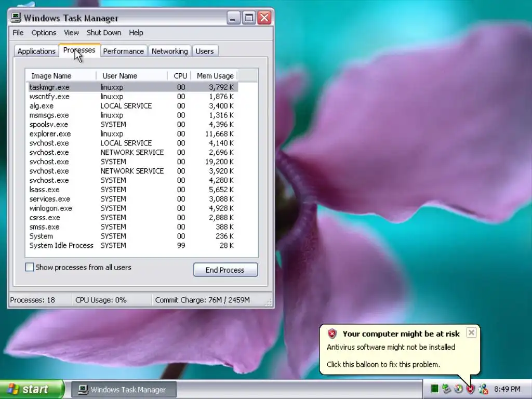Select the spoolsv.exe process
Viewport: 532px width, 399px height.
(133, 125)
